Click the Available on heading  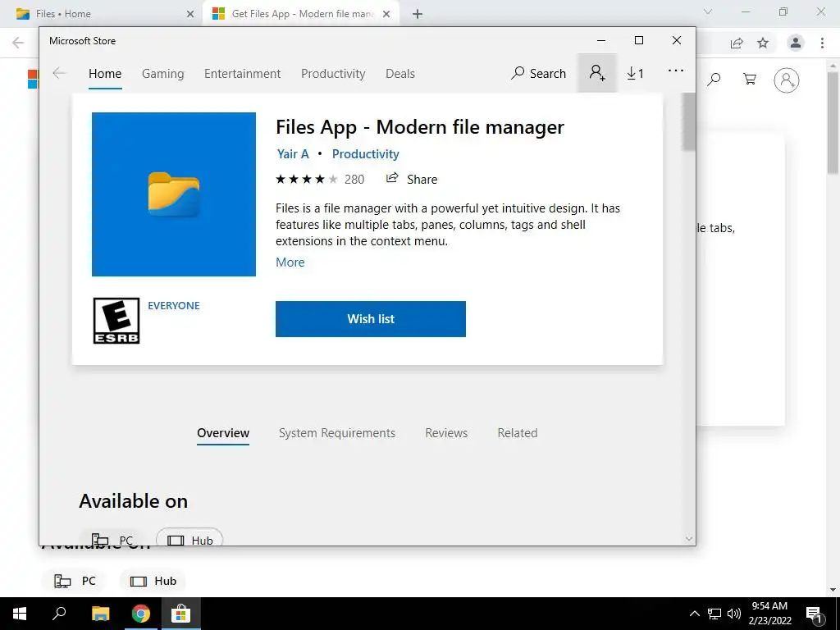pos(134,501)
